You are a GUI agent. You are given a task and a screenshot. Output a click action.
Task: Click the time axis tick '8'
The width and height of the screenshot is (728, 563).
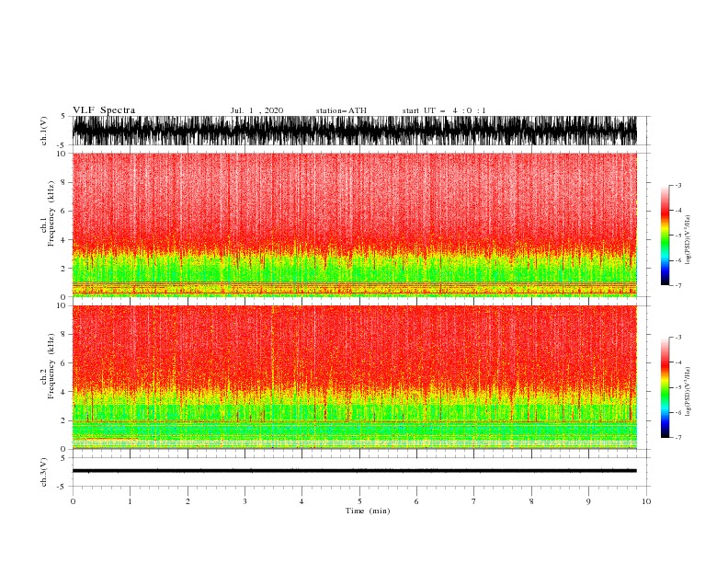531,501
